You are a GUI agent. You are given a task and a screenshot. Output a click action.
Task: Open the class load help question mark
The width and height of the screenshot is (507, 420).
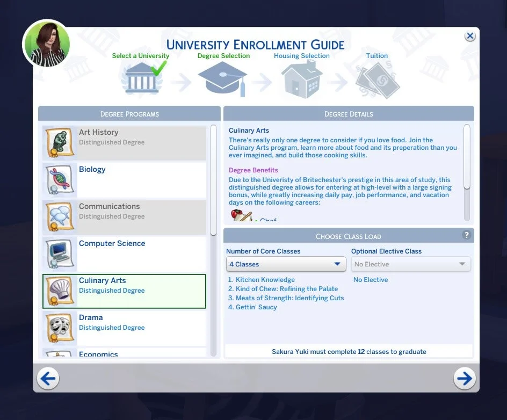click(467, 235)
